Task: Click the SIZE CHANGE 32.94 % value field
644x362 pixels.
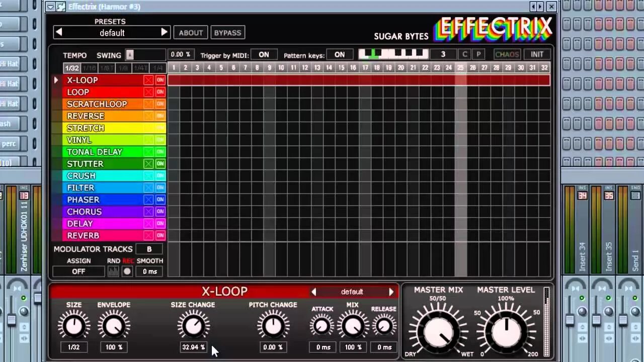Action: coord(194,347)
